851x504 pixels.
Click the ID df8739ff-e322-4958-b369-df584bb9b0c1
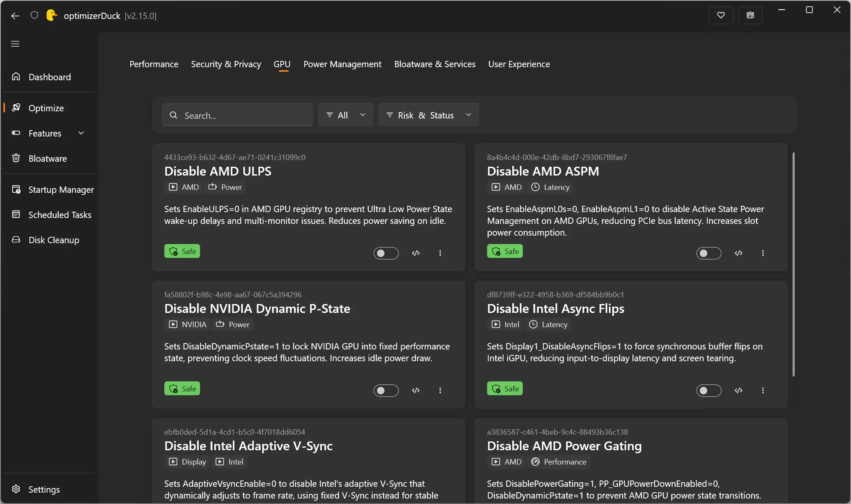click(x=556, y=295)
